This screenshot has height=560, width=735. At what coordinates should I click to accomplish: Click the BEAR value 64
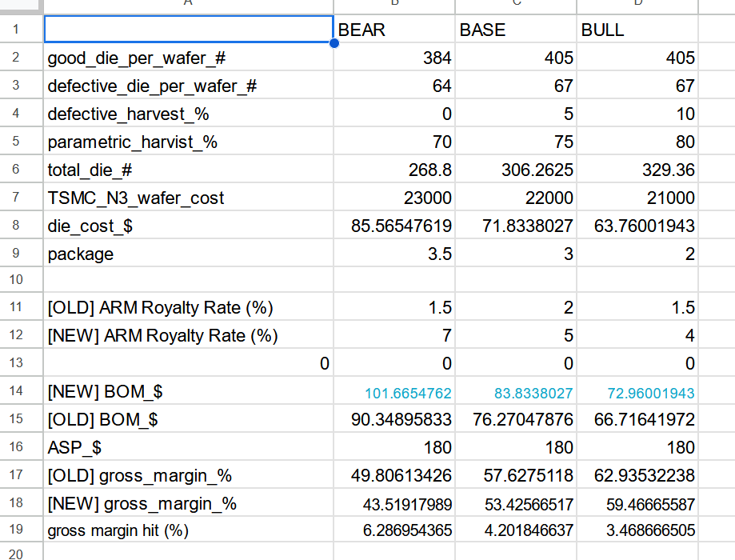(x=394, y=86)
